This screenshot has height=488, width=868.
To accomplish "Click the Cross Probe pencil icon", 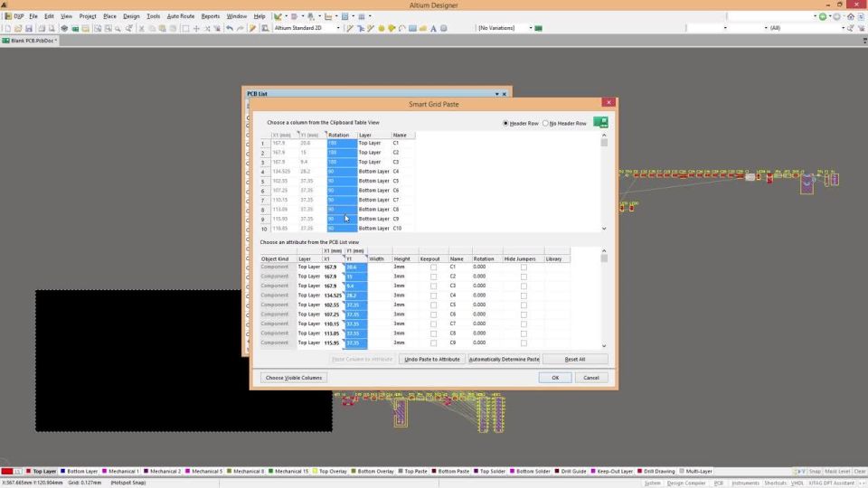I will pos(252,28).
